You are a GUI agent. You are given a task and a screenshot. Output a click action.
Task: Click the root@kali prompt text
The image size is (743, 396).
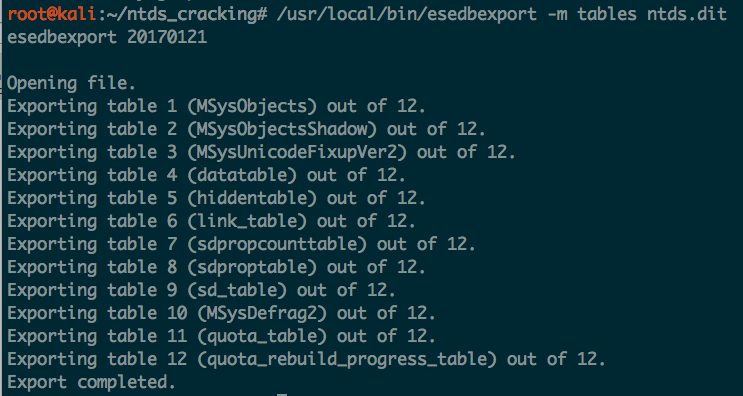pos(53,15)
